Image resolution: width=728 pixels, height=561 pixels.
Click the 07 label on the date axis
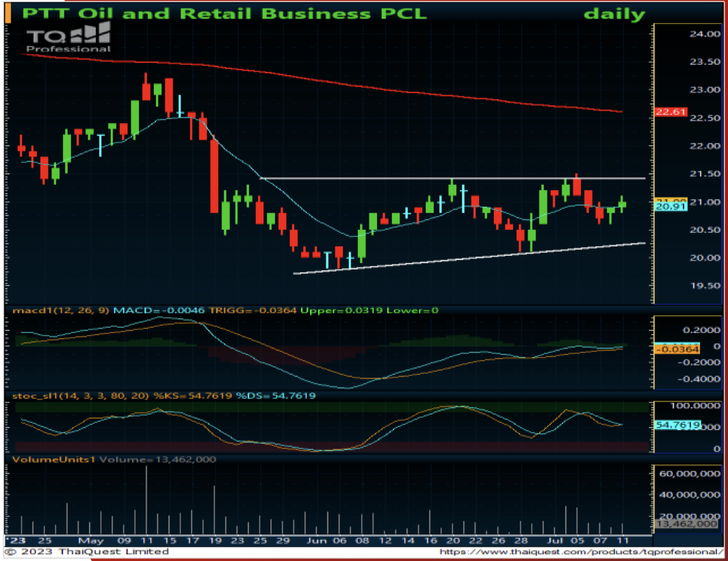pos(600,540)
